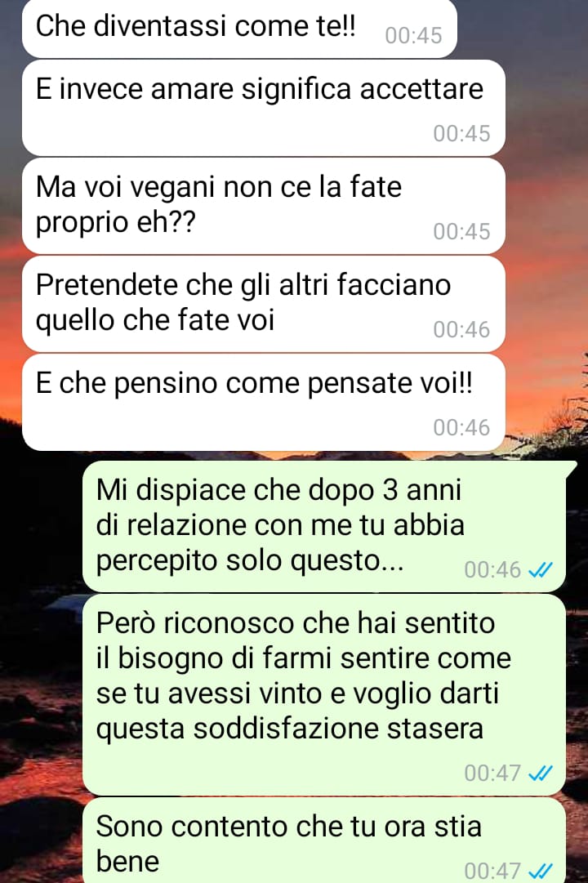Click the 00:45 time on 'proprio eh??' bubble
This screenshot has height=883, width=588.
tap(462, 231)
